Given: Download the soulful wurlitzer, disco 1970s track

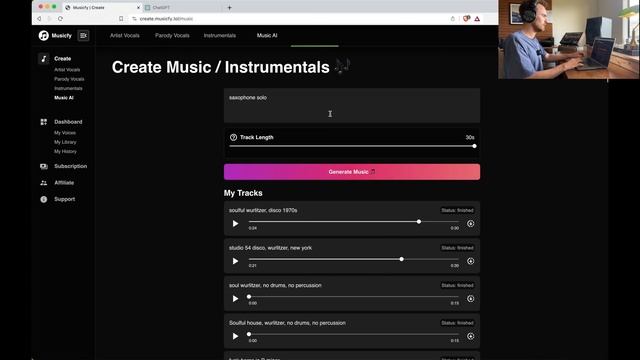Looking at the screenshot, I should (x=471, y=224).
